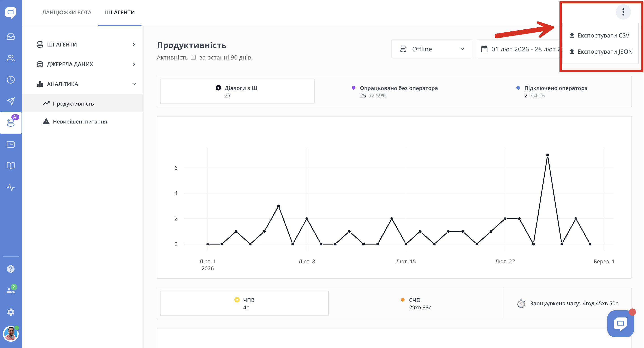Open the inbox icon in sidebar
The width and height of the screenshot is (644, 348).
tap(11, 37)
